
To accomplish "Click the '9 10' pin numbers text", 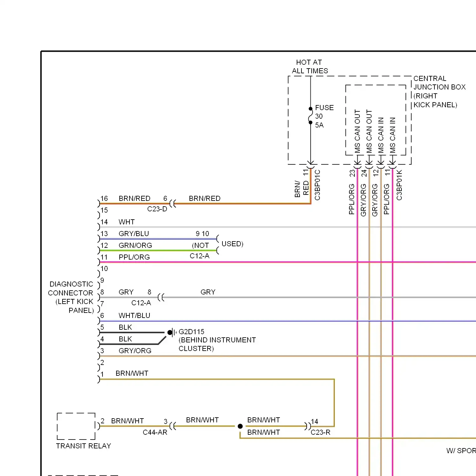I will tap(202, 234).
